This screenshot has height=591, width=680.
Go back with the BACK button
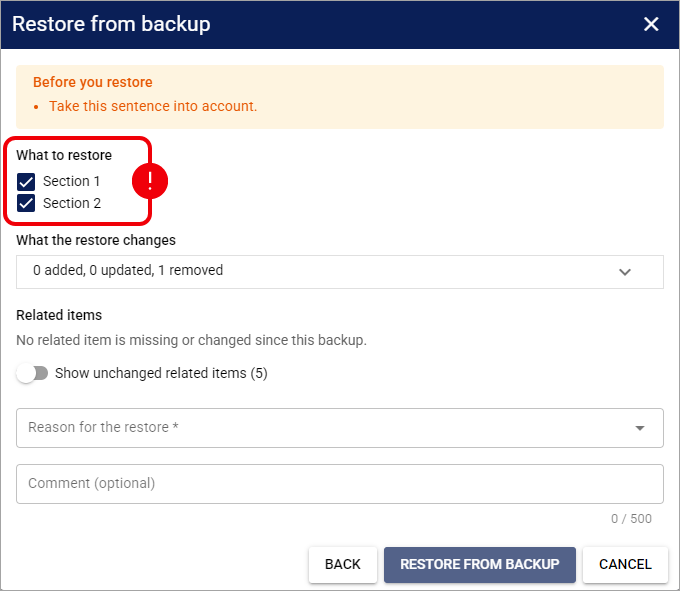click(343, 565)
